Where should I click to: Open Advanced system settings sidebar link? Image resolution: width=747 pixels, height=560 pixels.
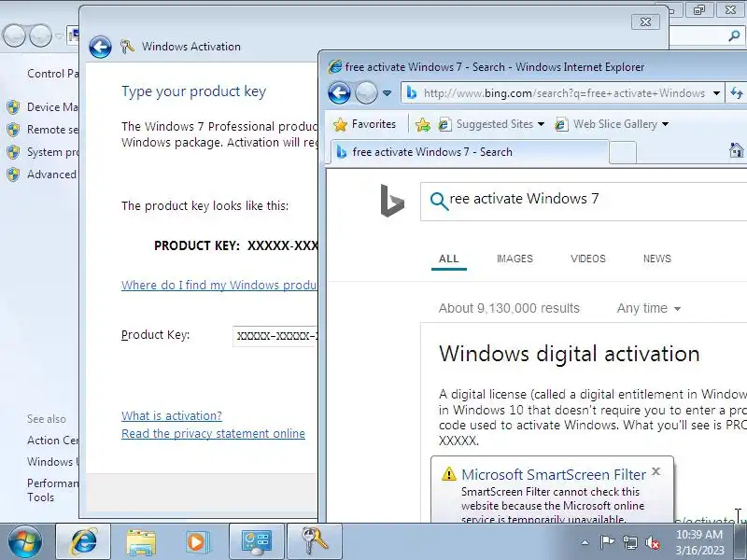[51, 175]
